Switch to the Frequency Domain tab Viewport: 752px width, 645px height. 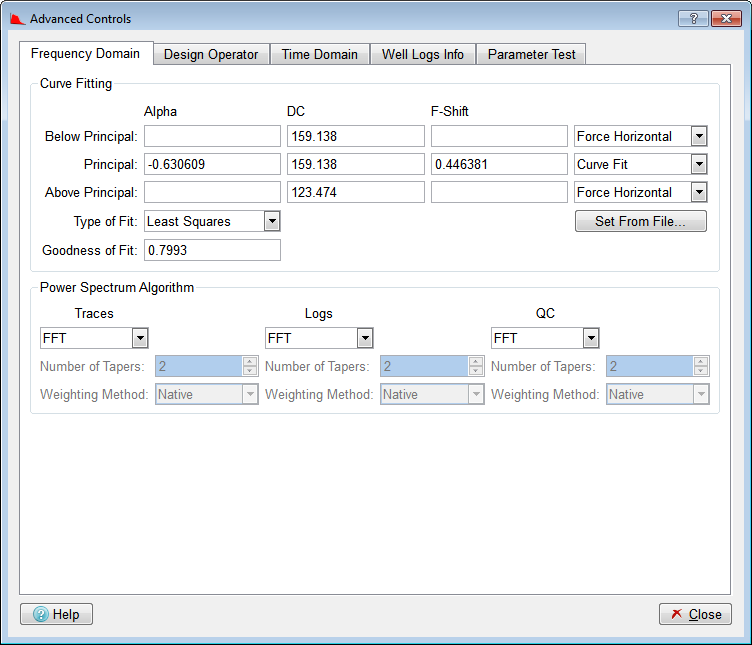[86, 53]
